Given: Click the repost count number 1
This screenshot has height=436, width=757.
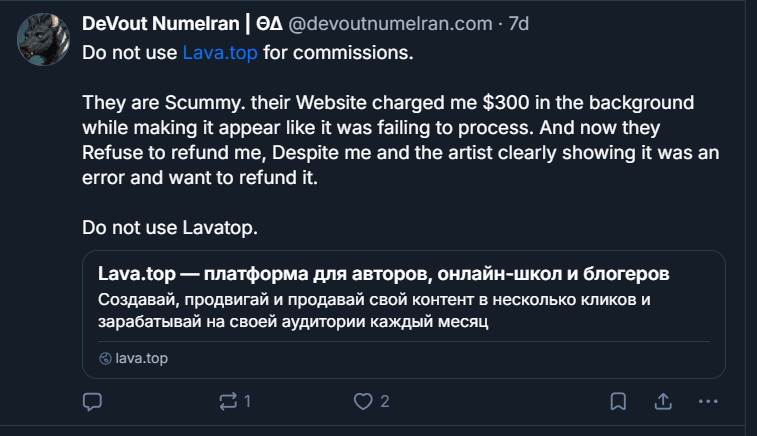Looking at the screenshot, I should tap(247, 402).
